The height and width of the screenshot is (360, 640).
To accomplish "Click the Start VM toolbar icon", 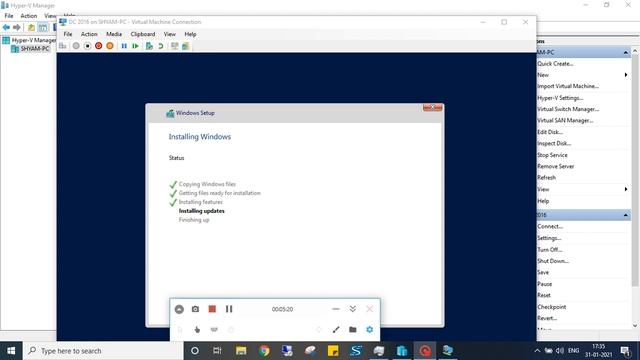I will 76,46.
